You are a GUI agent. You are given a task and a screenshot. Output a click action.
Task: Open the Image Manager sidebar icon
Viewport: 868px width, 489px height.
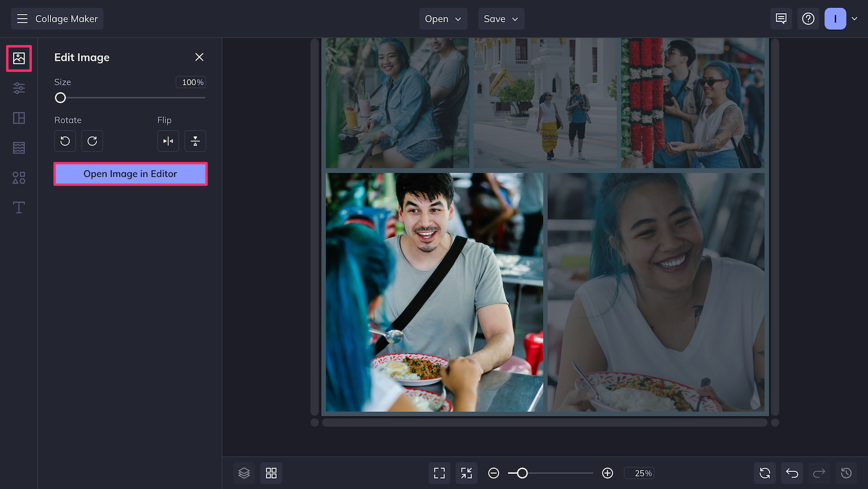(19, 59)
